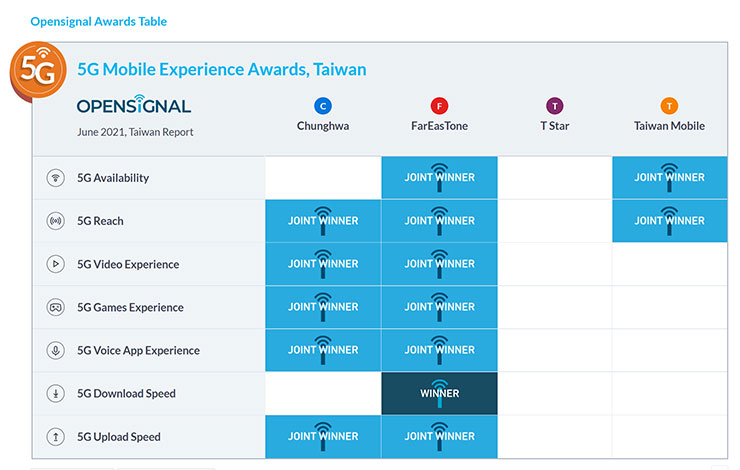
Task: Click the purple T Star operator circle
Action: [554, 106]
